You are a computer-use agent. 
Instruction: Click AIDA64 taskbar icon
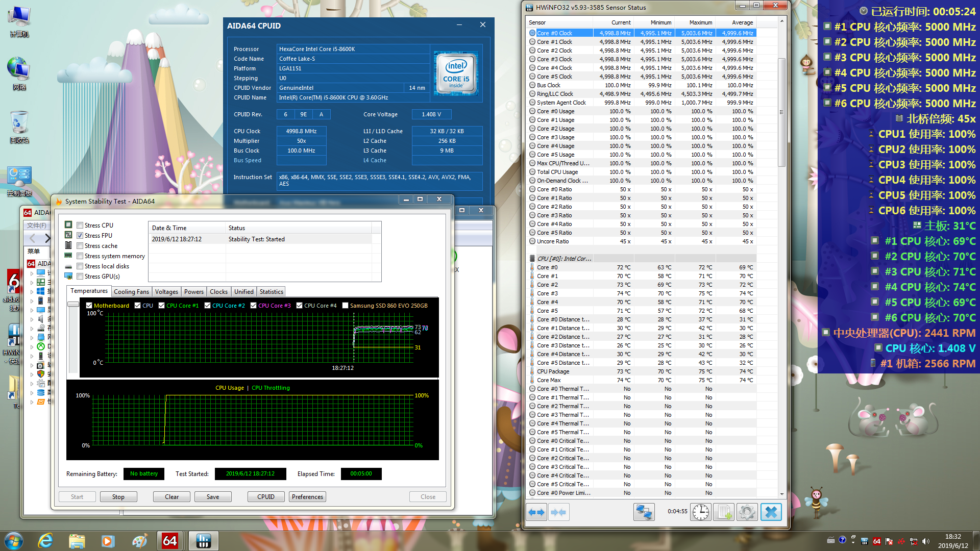(x=170, y=540)
